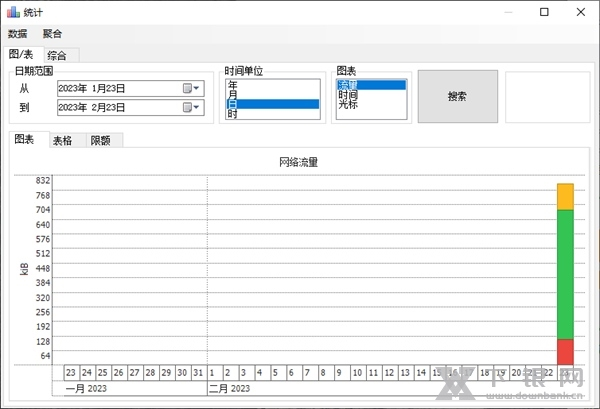The height and width of the screenshot is (409, 600).
Task: Click the green segment of the bar
Action: [x=565, y=274]
